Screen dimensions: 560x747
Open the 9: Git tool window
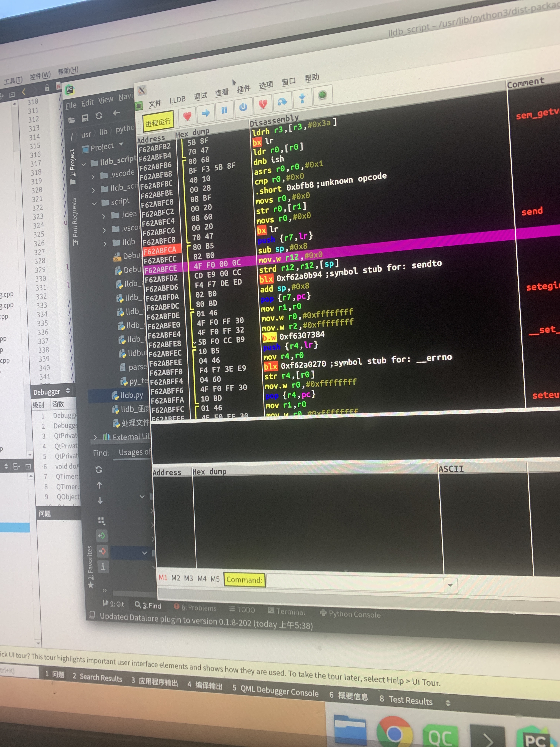pos(113,604)
